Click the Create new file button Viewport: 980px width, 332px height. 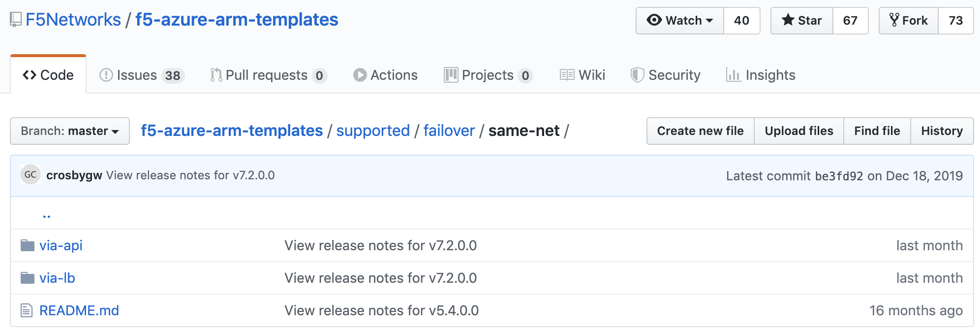click(x=701, y=131)
